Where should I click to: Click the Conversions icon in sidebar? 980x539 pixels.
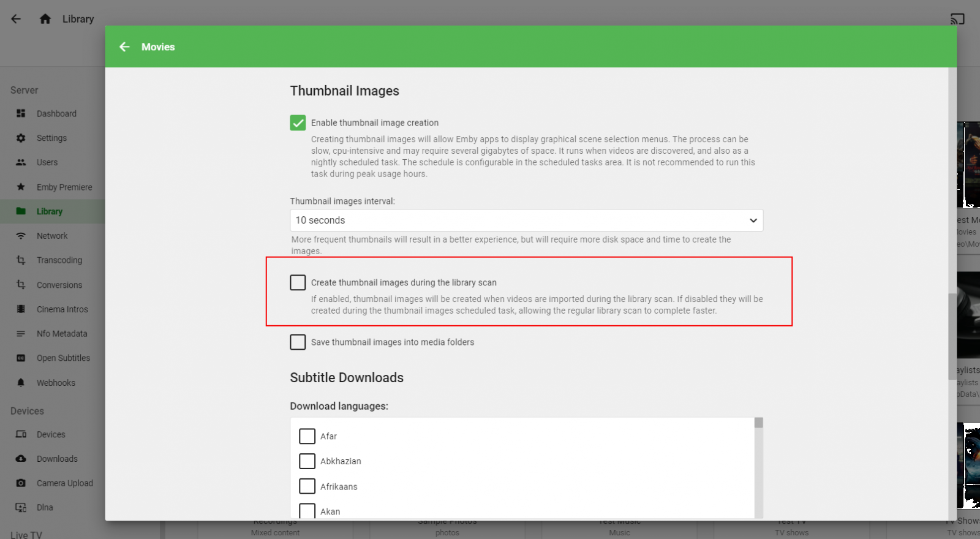21,285
